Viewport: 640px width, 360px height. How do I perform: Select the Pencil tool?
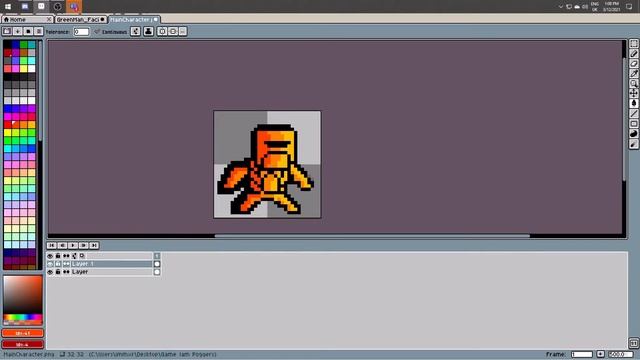pyautogui.click(x=633, y=53)
